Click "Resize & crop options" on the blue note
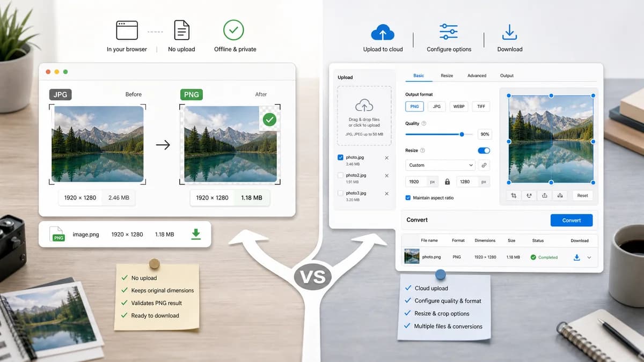This screenshot has height=362, width=644. (442, 314)
